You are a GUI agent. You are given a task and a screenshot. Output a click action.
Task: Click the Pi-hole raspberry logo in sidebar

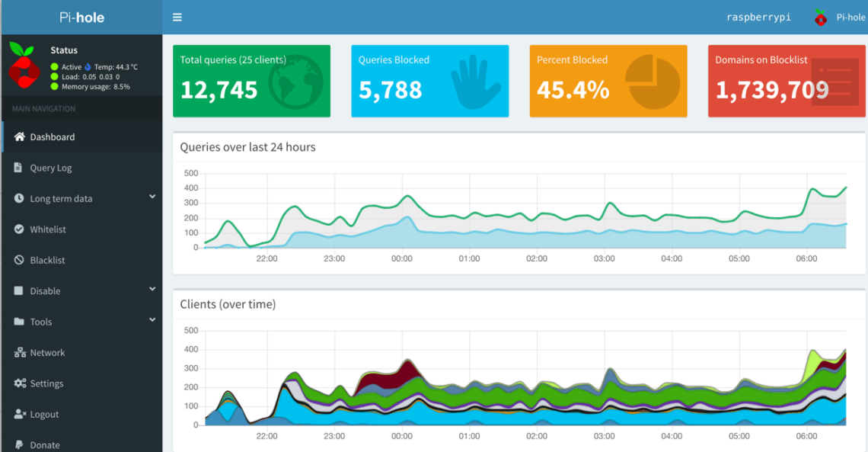pos(24,66)
